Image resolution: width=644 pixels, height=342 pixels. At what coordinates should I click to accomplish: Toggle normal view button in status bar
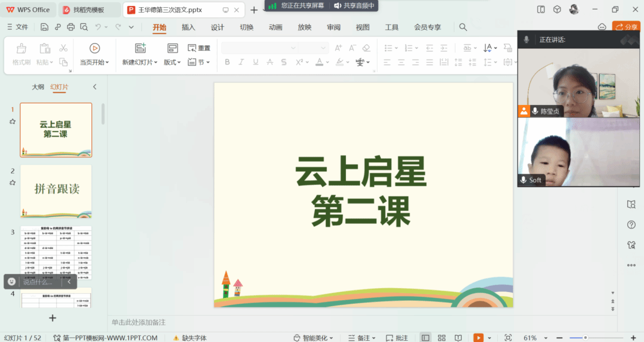(x=425, y=338)
